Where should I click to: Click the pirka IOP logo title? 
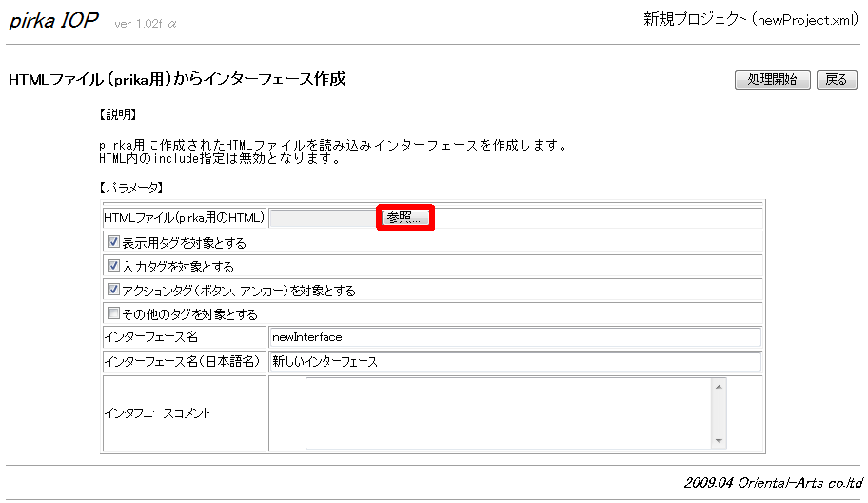[x=54, y=21]
